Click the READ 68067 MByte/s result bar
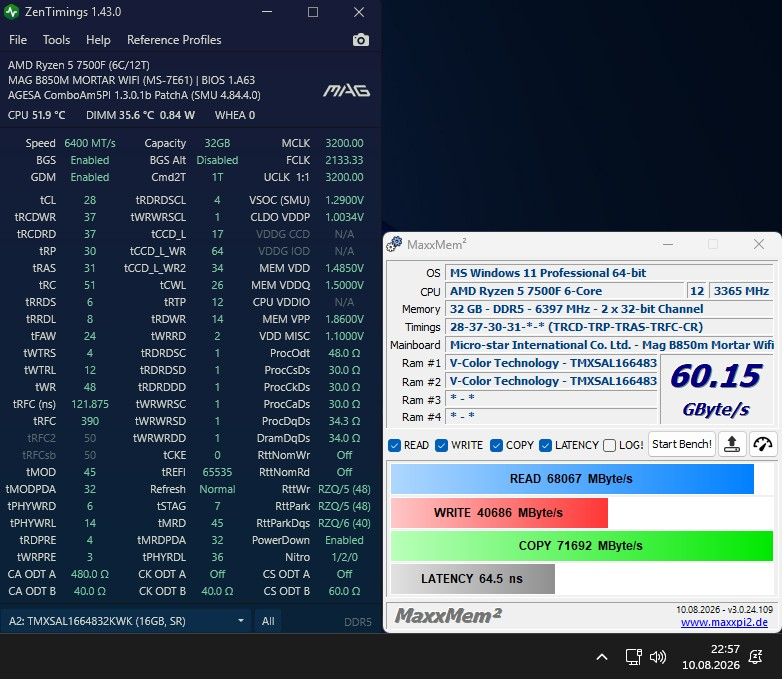The height and width of the screenshot is (679, 782). [572, 479]
